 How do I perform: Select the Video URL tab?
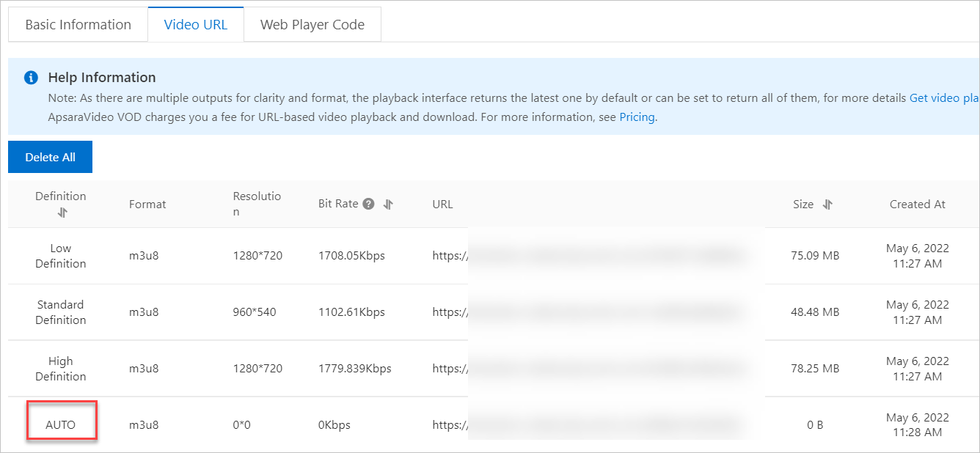click(x=196, y=24)
